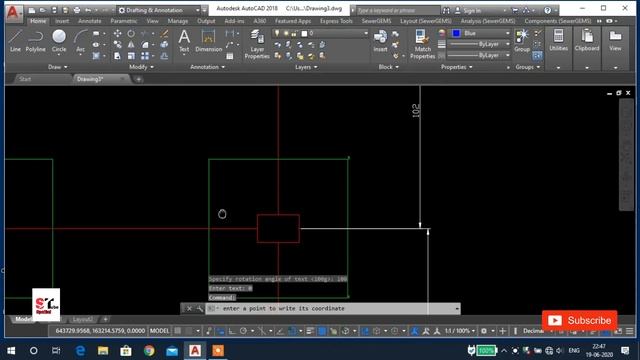The width and height of the screenshot is (640, 360).
Task: Open the Clipboard panel icon
Action: (x=587, y=40)
